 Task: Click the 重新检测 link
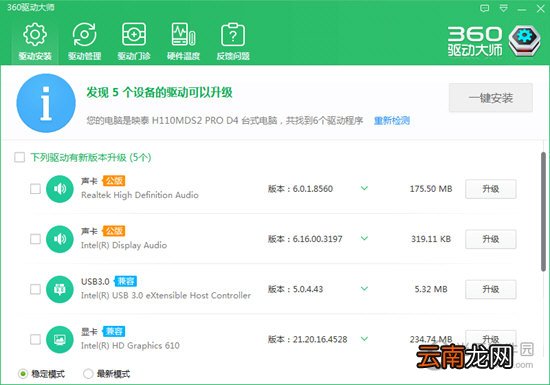[x=391, y=121]
